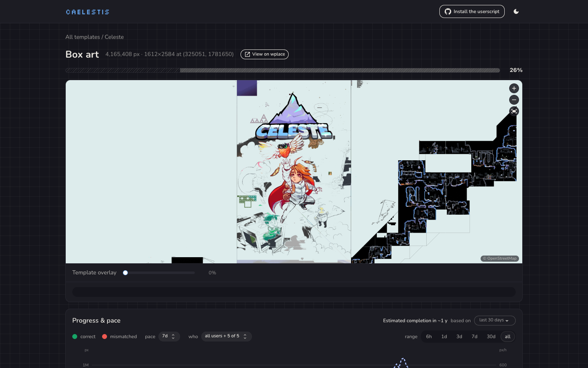Click the GitHub icon in userscript button

pos(448,11)
